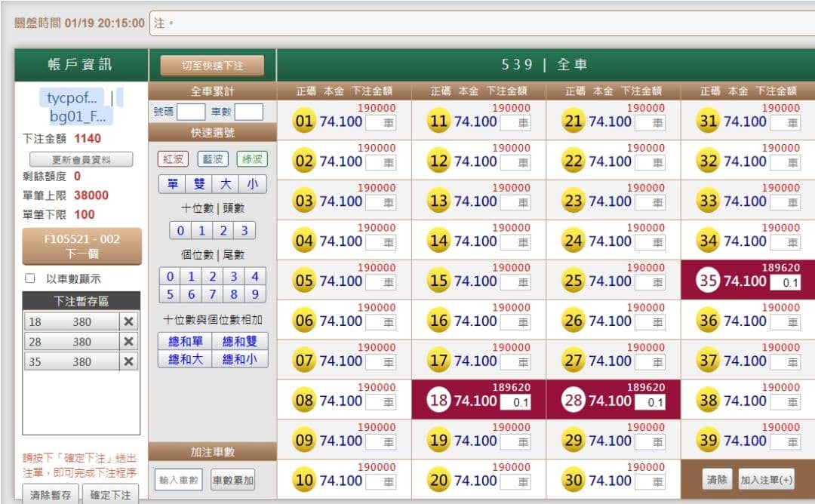
Task: Remove bet 28 from staging list
Action: pyautogui.click(x=128, y=341)
